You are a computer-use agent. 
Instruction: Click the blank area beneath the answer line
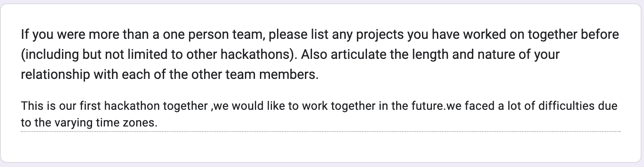(x=320, y=146)
